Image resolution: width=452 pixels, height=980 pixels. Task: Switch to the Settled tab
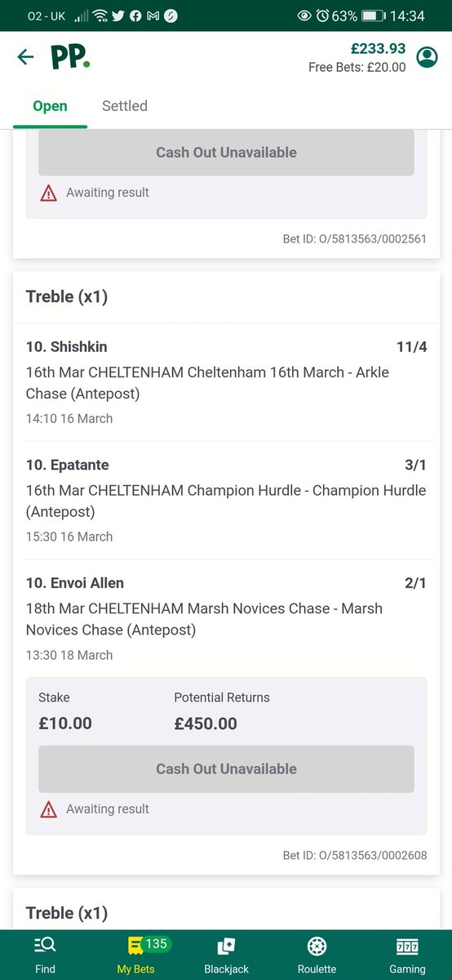(x=125, y=106)
